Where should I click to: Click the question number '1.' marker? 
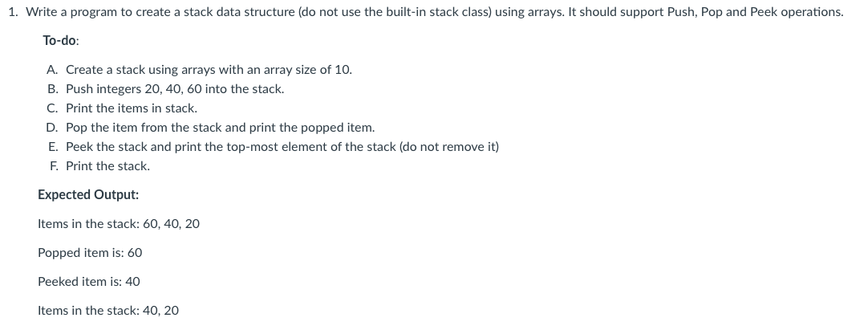[x=14, y=12]
